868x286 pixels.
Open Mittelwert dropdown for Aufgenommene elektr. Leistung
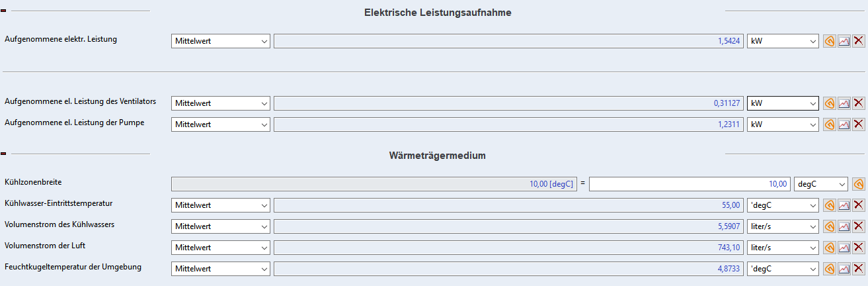pyautogui.click(x=221, y=41)
